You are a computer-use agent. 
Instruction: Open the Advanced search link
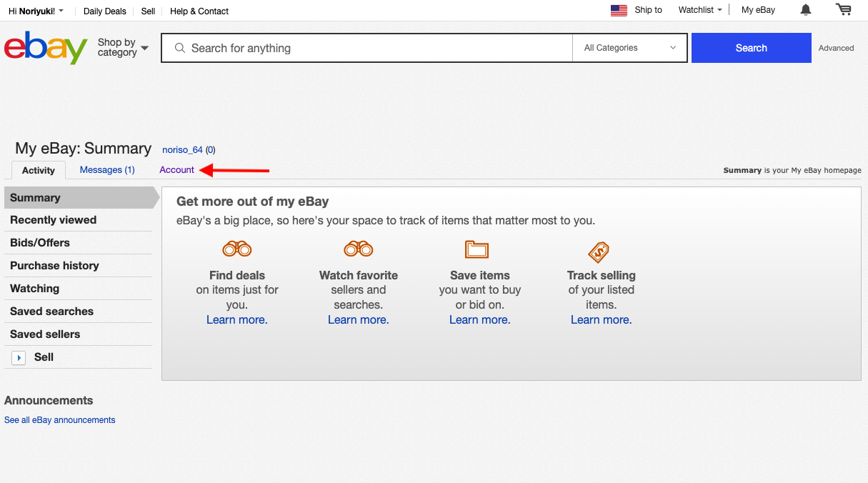click(x=836, y=48)
